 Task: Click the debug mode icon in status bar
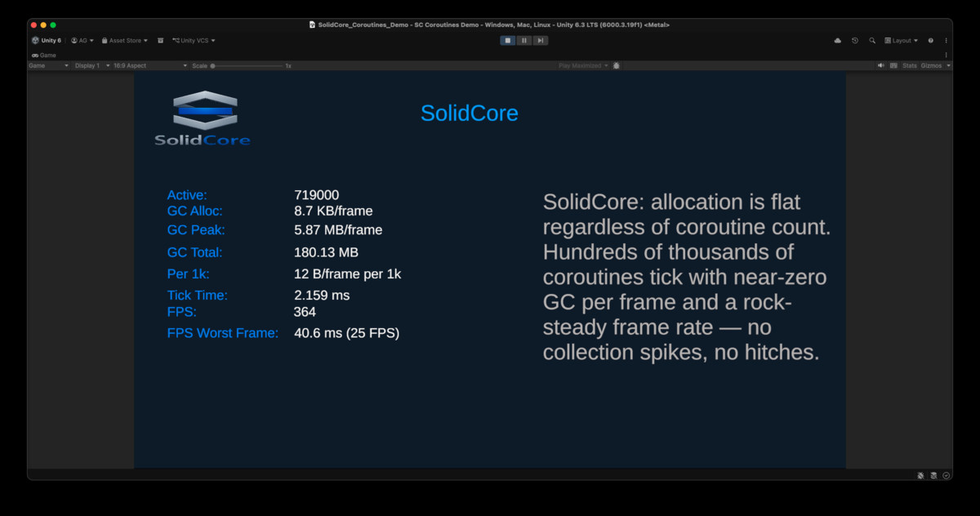[x=920, y=475]
